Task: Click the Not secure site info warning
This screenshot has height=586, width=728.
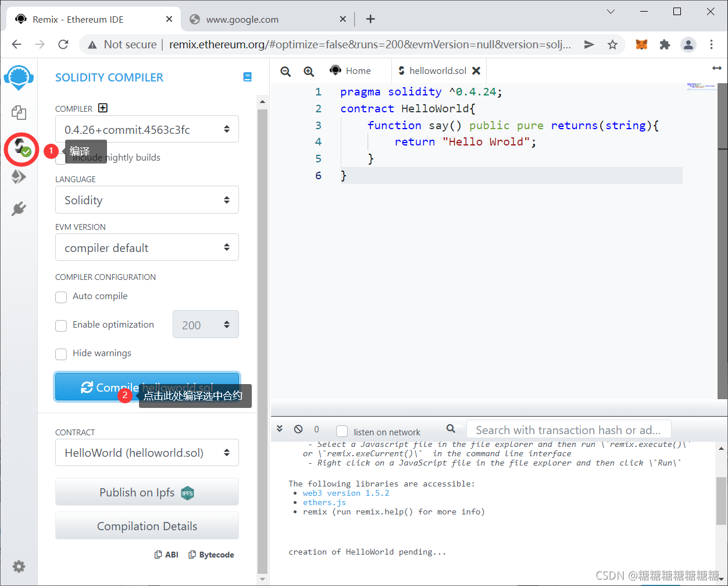Action: click(122, 44)
